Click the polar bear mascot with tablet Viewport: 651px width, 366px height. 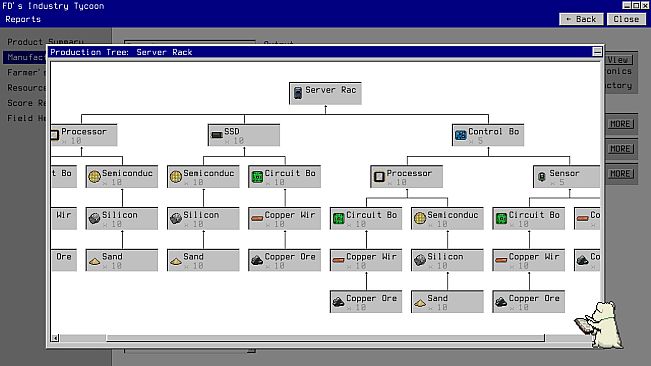[x=600, y=325]
